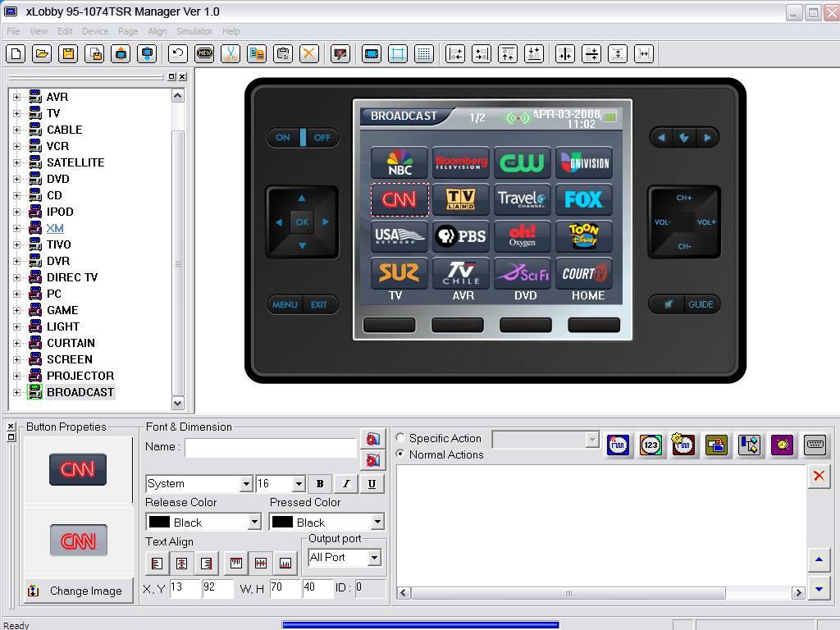Viewport: 840px width, 630px height.
Task: Click the Save floppy disk icon
Action: click(68, 53)
